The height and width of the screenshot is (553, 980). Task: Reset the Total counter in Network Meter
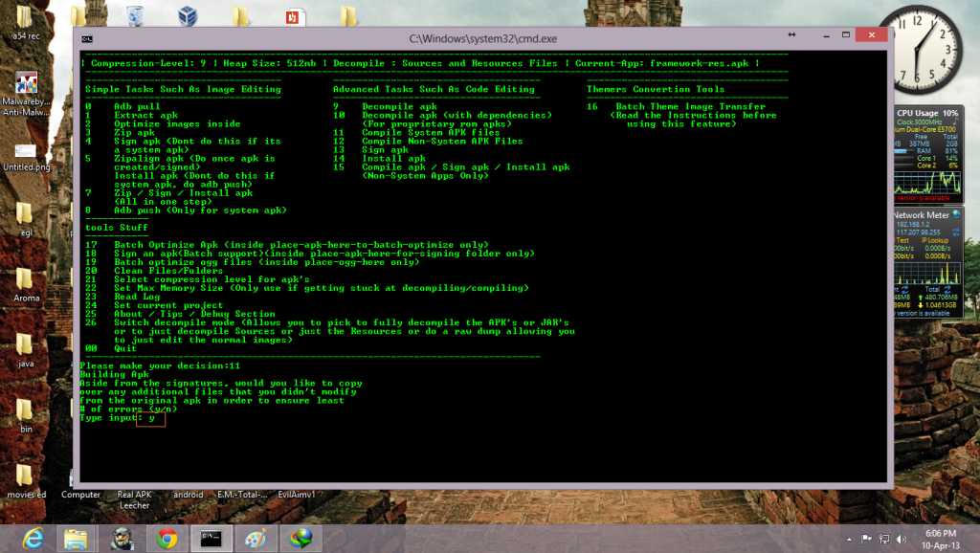tap(947, 289)
